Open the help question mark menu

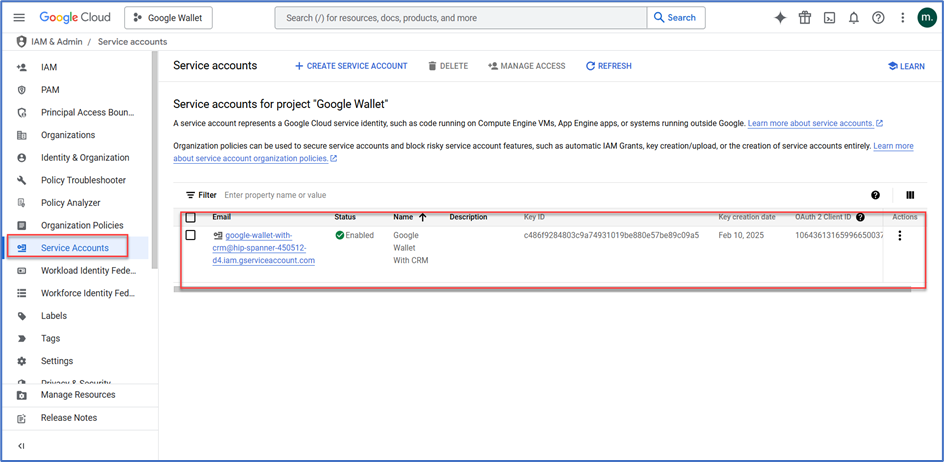pos(878,18)
